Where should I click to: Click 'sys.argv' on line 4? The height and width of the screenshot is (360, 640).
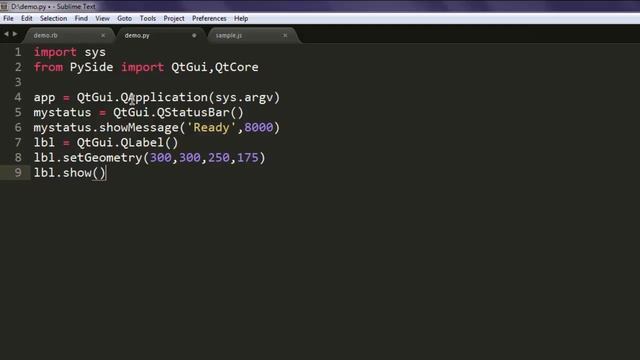[x=244, y=98]
